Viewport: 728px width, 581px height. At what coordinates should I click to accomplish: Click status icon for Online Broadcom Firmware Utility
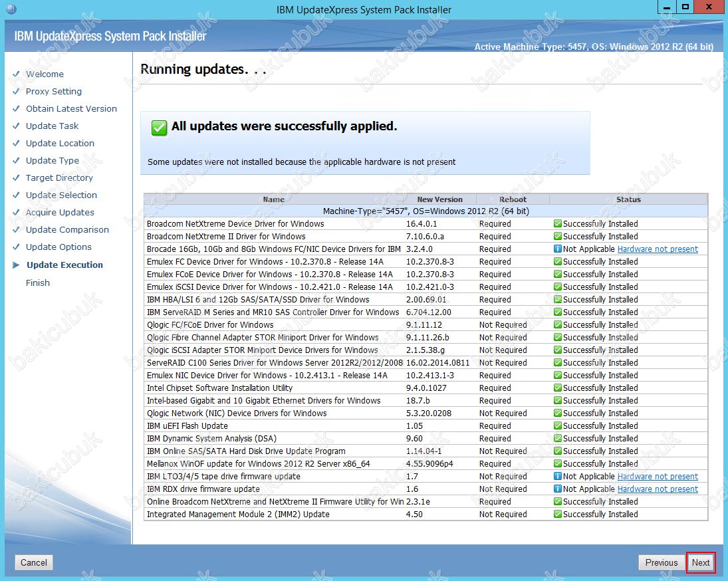point(558,502)
